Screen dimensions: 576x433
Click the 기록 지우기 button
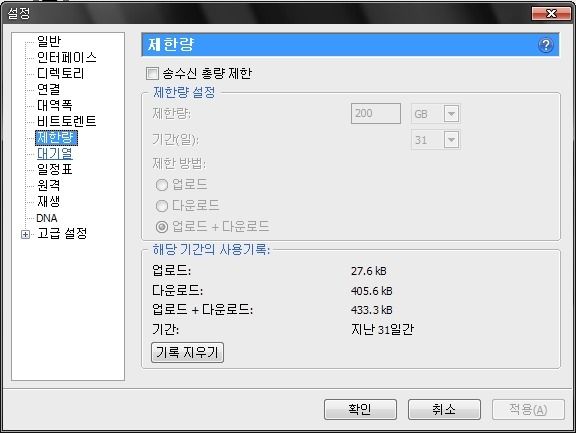coord(187,353)
